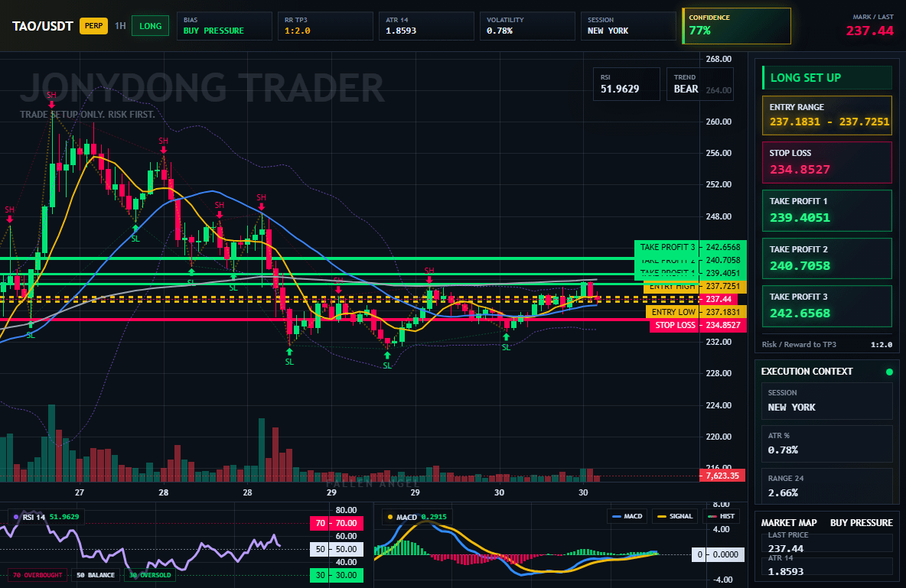
Task: Click the HIST legend item
Action: point(721,516)
